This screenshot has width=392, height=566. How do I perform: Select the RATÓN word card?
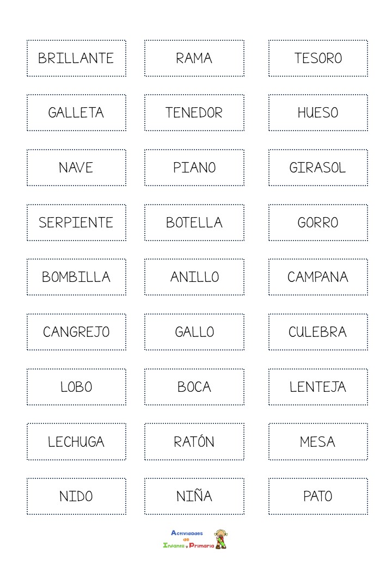[194, 441]
